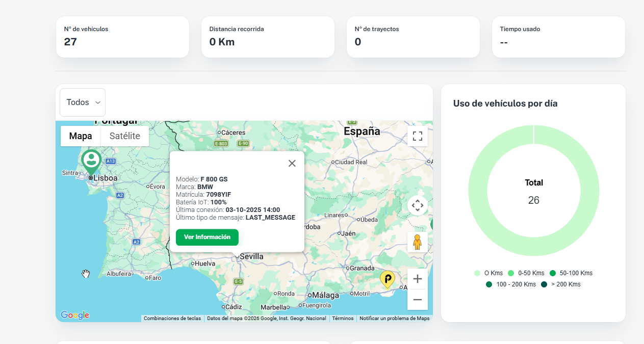Viewport: 644px width, 344px height.
Task: Click the yellow parking marker near Granada
Action: point(388,279)
